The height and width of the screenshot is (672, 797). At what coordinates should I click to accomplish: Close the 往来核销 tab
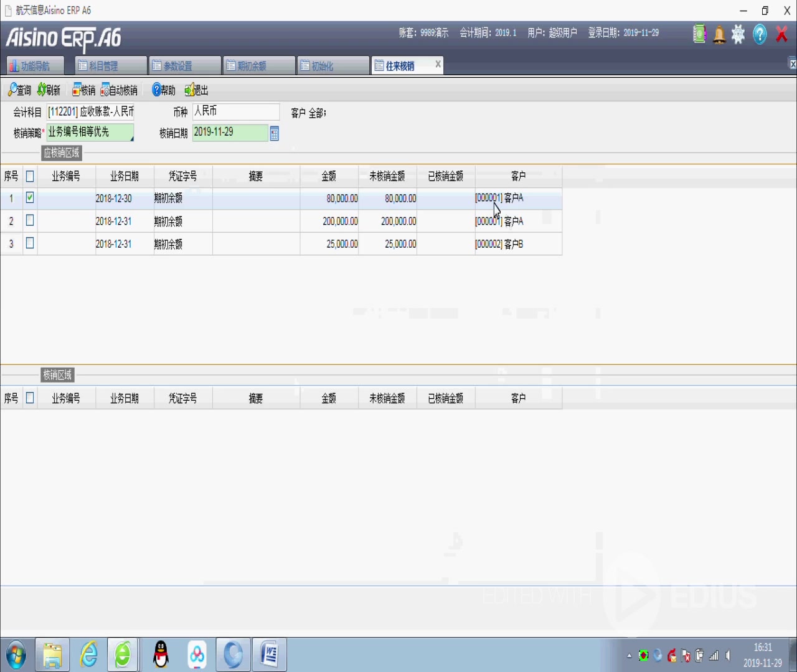438,64
